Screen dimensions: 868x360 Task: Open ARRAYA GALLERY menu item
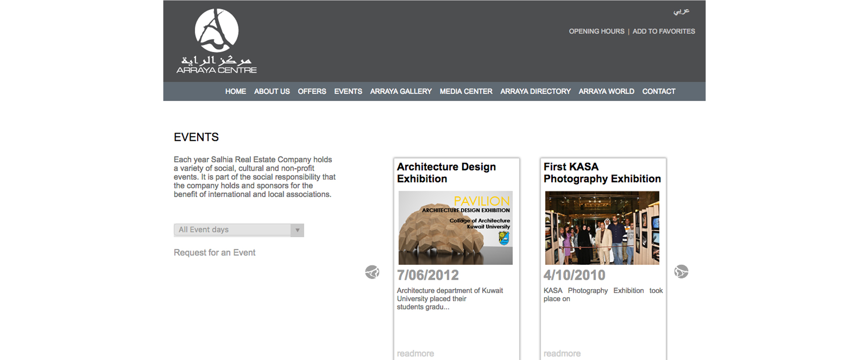[x=401, y=91]
